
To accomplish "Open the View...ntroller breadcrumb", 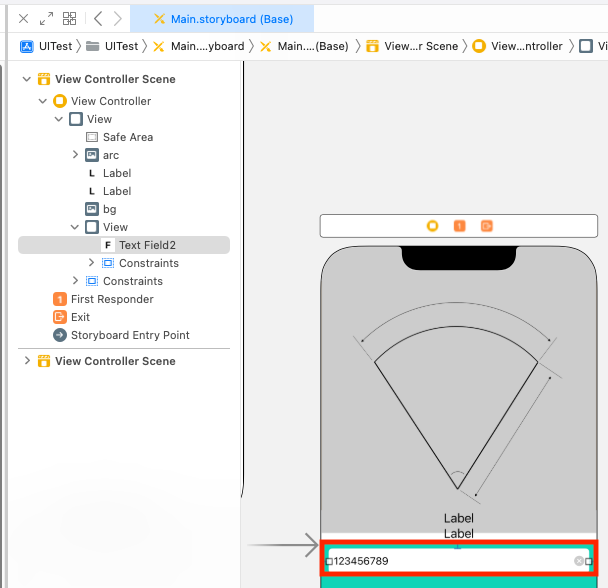I will tap(518, 46).
